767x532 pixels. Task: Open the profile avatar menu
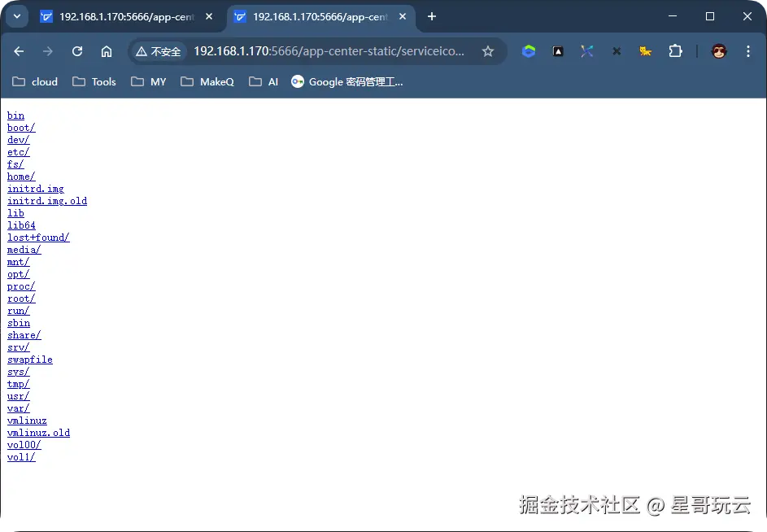pos(718,51)
